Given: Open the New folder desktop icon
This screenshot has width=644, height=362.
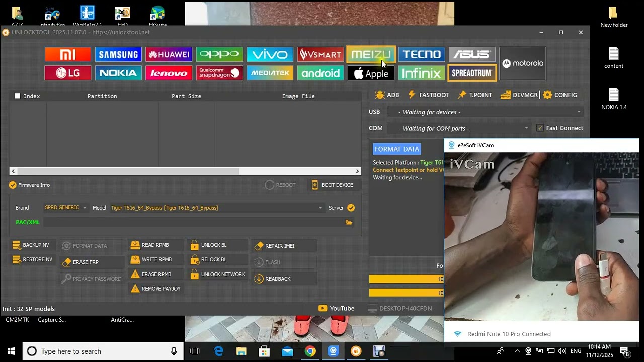Looking at the screenshot, I should point(614,17).
